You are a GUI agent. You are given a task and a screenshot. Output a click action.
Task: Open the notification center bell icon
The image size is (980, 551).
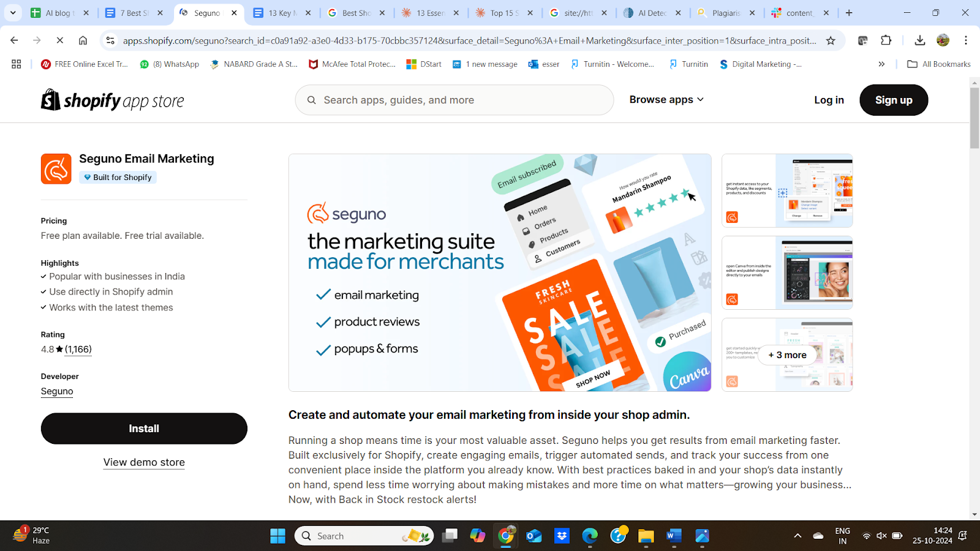[963, 536]
